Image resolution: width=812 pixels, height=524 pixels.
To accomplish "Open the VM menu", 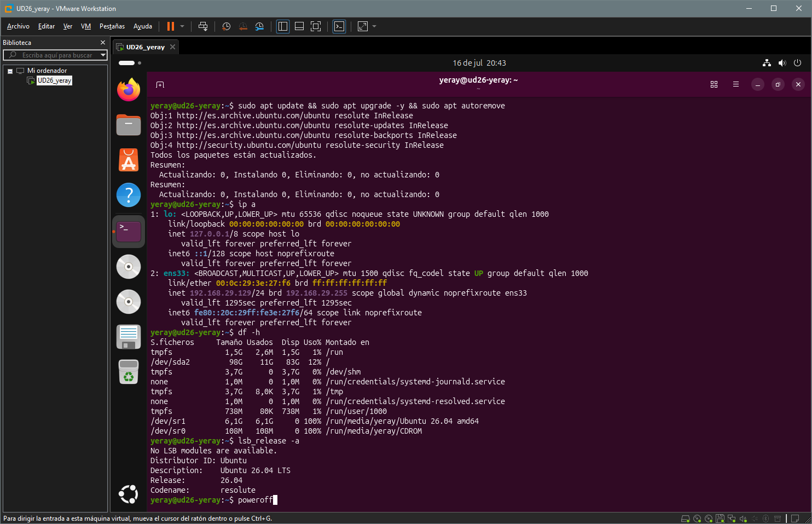I will coord(86,26).
